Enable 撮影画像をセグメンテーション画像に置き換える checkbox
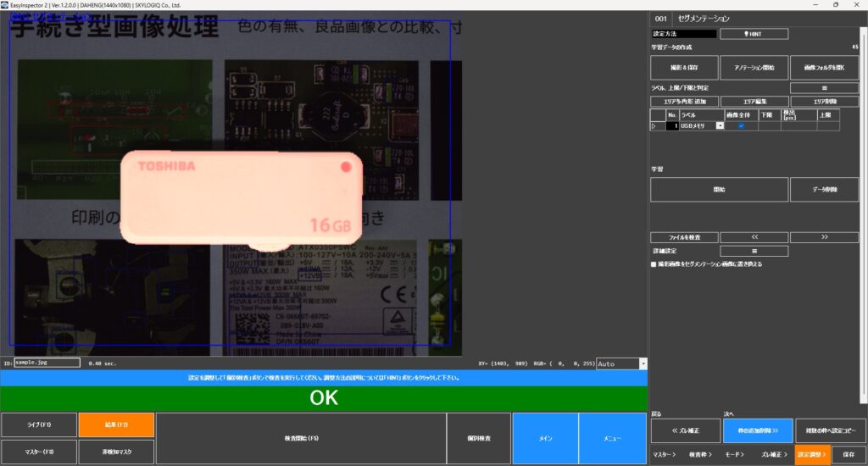868x466 pixels. [654, 264]
